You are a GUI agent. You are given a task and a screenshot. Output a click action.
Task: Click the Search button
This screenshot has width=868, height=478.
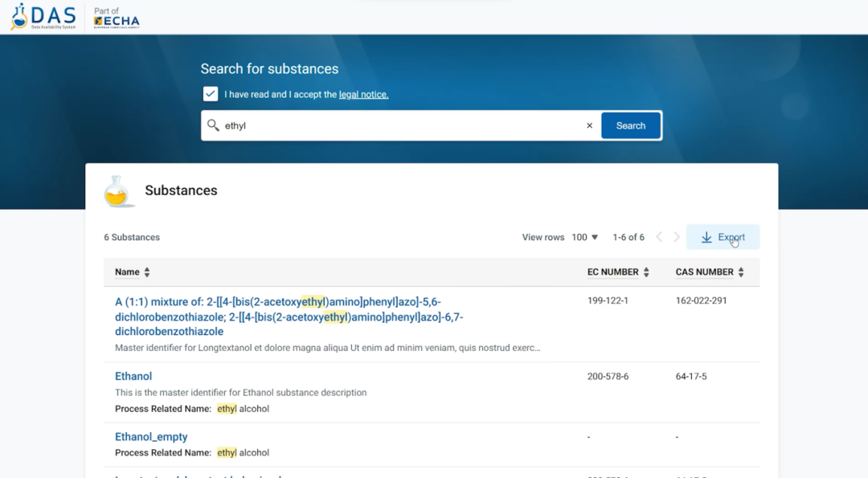[x=630, y=125]
